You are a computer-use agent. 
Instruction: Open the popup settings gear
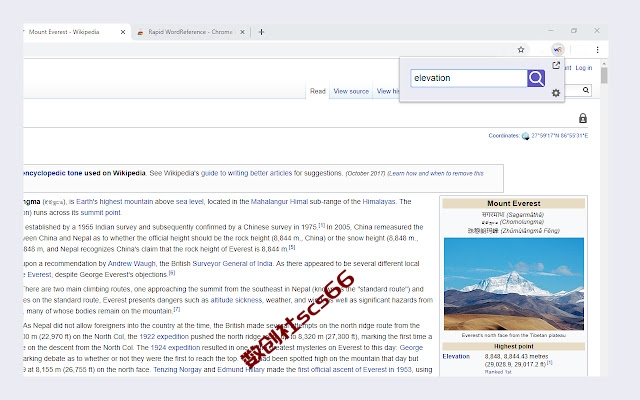556,93
